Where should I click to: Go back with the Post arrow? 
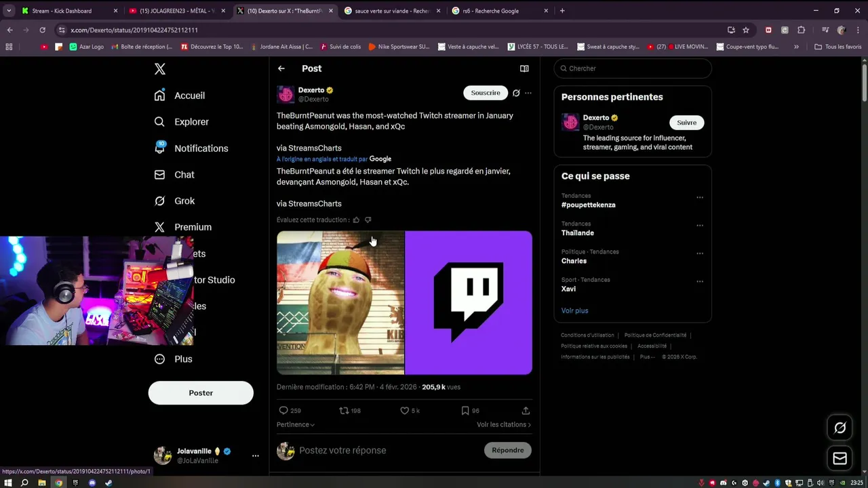pyautogui.click(x=281, y=68)
